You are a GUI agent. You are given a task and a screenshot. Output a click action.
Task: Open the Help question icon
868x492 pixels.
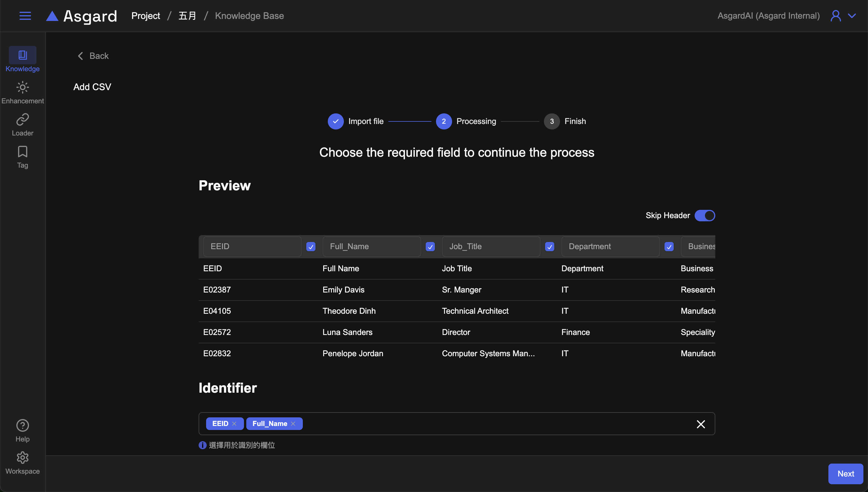(23, 425)
